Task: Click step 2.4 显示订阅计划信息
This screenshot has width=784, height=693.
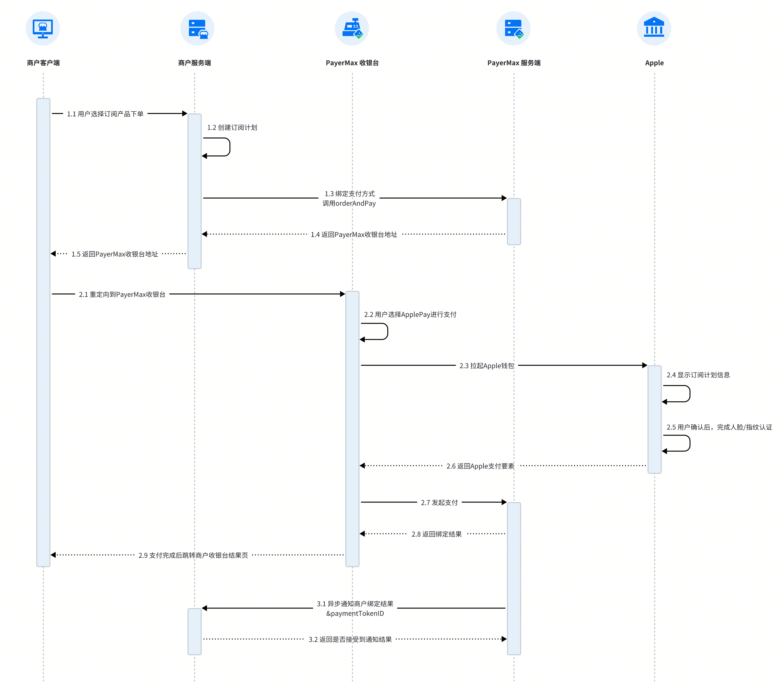Action: pyautogui.click(x=698, y=375)
